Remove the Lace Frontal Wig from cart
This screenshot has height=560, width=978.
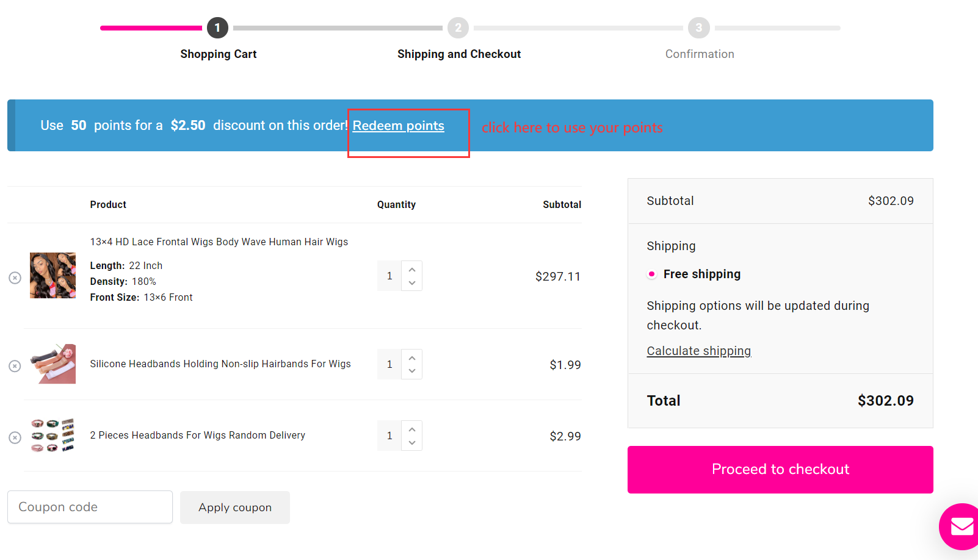pos(15,278)
